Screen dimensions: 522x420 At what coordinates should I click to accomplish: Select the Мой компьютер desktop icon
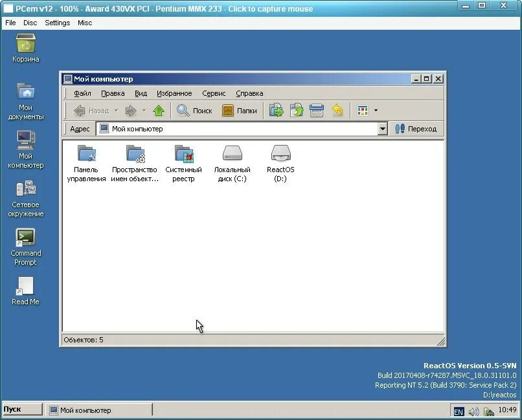point(26,149)
